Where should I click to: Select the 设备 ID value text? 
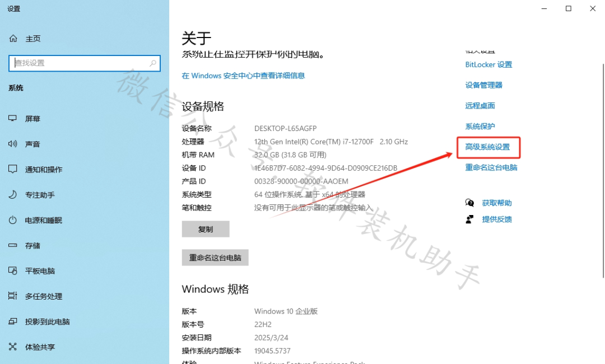(325, 168)
